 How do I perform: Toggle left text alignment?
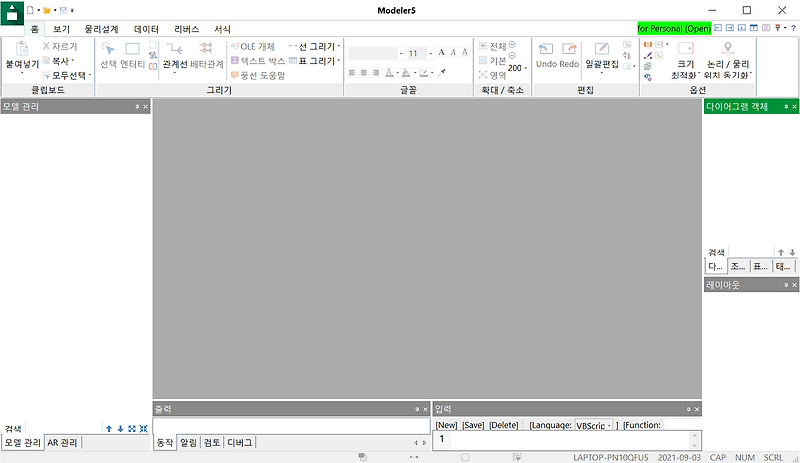pos(352,72)
